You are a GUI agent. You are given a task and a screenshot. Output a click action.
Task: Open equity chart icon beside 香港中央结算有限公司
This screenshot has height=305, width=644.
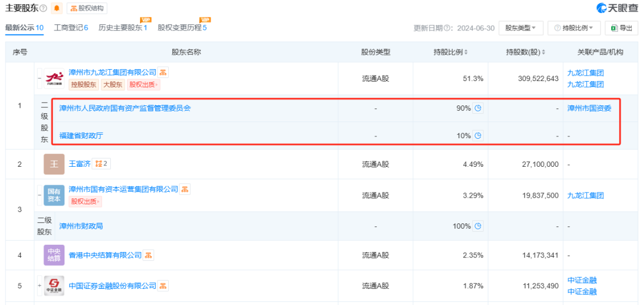pos(149,256)
